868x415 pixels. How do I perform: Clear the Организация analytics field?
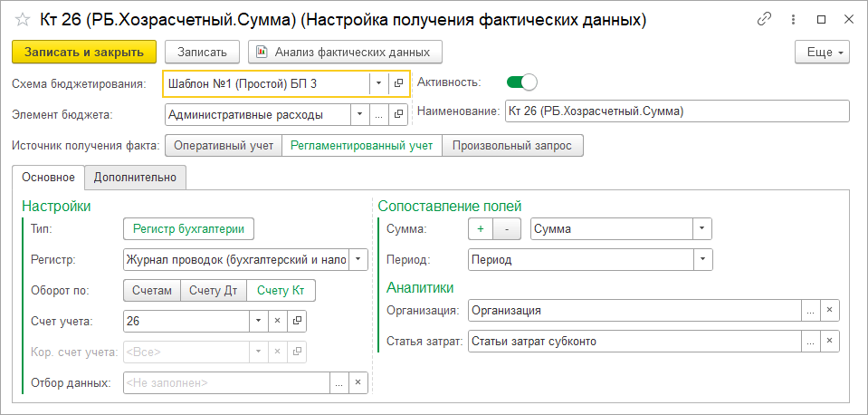(x=829, y=310)
